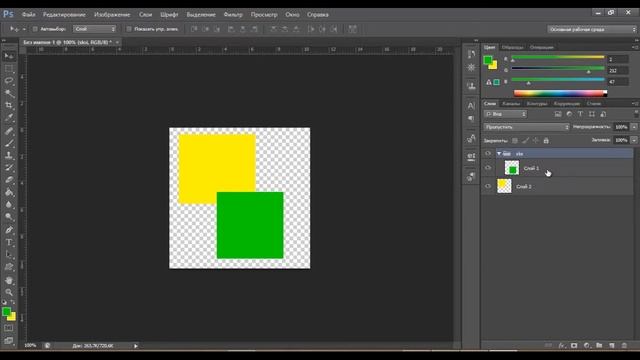The height and width of the screenshot is (360, 640).
Task: Select the Clone Stamp tool
Action: 9,156
